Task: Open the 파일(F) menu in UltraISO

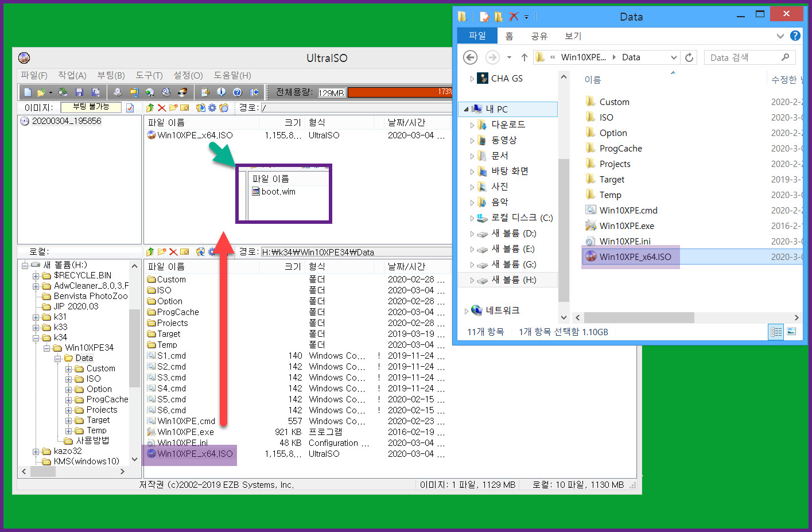Action: pyautogui.click(x=34, y=75)
